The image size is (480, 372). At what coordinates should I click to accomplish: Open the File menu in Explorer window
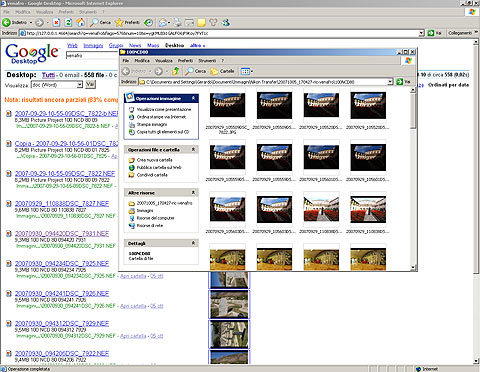126,61
